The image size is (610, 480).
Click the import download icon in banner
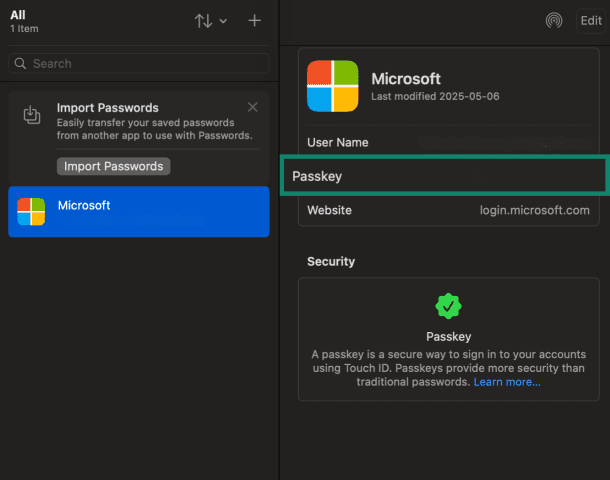tap(32, 115)
